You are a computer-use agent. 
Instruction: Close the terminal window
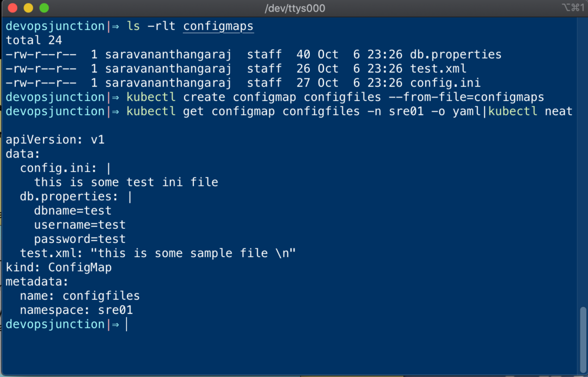coord(12,8)
